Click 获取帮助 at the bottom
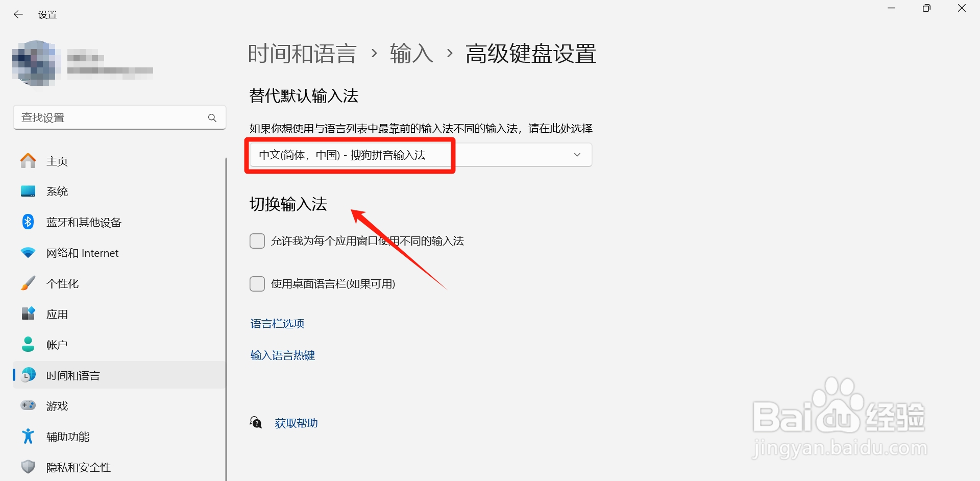 (296, 422)
